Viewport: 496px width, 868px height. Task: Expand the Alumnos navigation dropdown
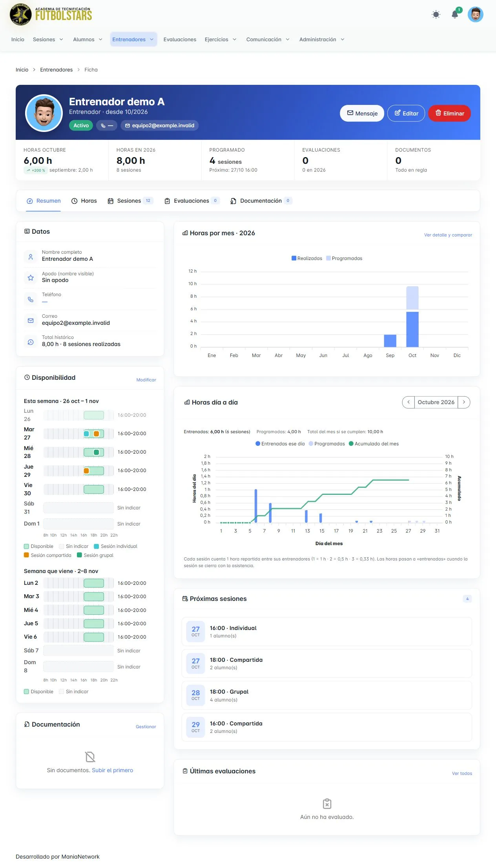88,40
